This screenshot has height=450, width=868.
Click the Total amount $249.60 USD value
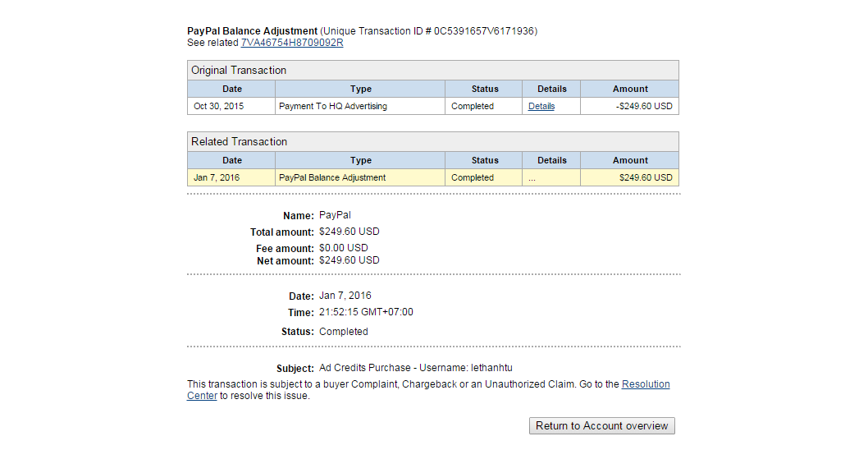click(x=349, y=231)
